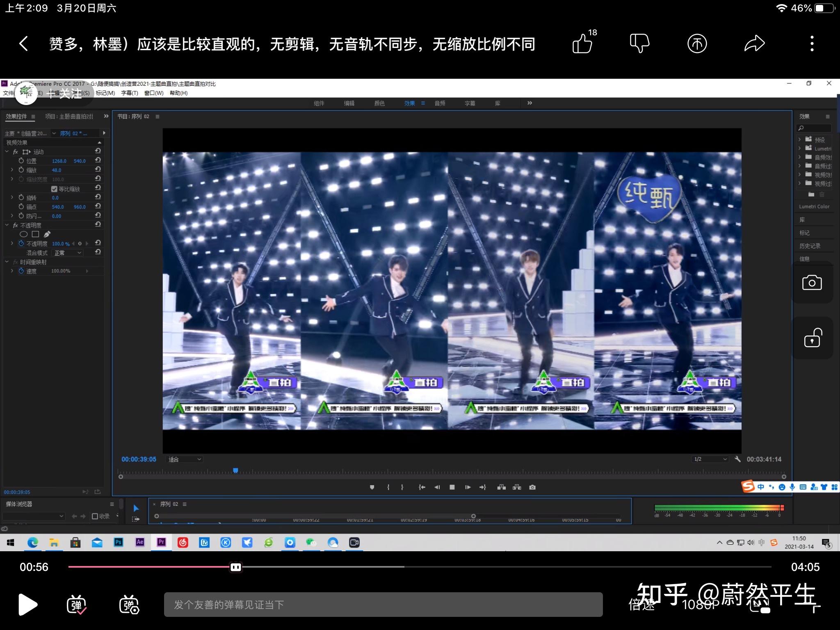Expand the 旋转 property
The width and height of the screenshot is (840, 630).
(x=12, y=197)
